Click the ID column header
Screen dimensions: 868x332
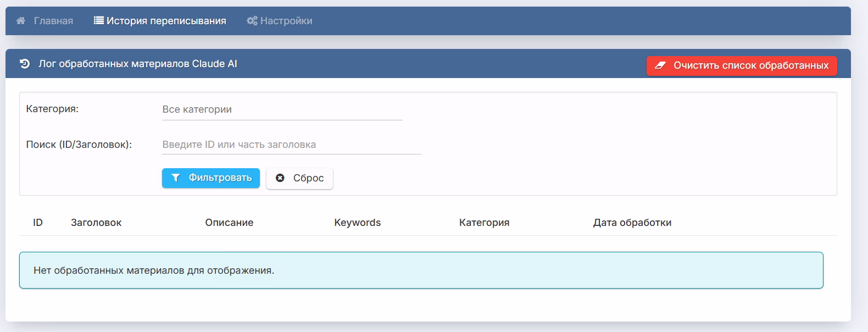tap(38, 223)
